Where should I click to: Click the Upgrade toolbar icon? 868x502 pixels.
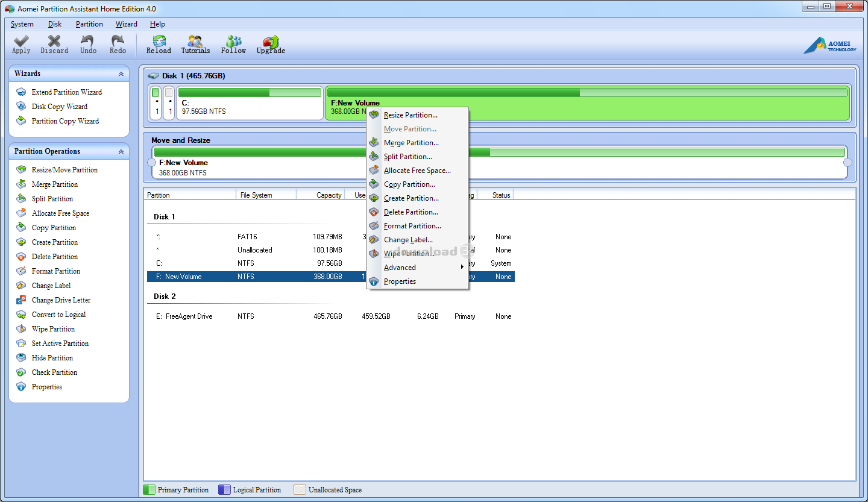point(270,44)
